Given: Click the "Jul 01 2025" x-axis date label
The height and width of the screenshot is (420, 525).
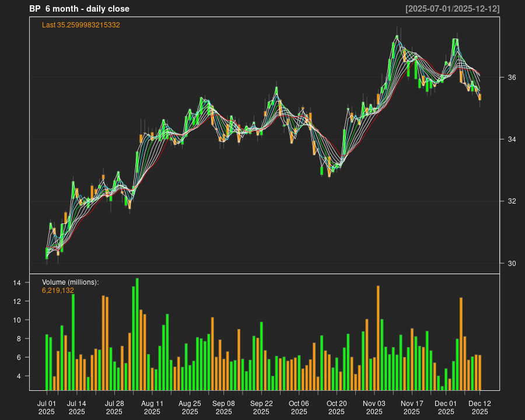Looking at the screenshot, I should tap(47, 407).
